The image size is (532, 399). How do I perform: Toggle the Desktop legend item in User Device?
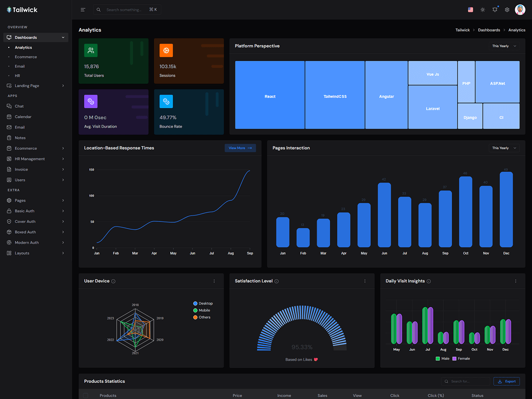click(x=203, y=304)
